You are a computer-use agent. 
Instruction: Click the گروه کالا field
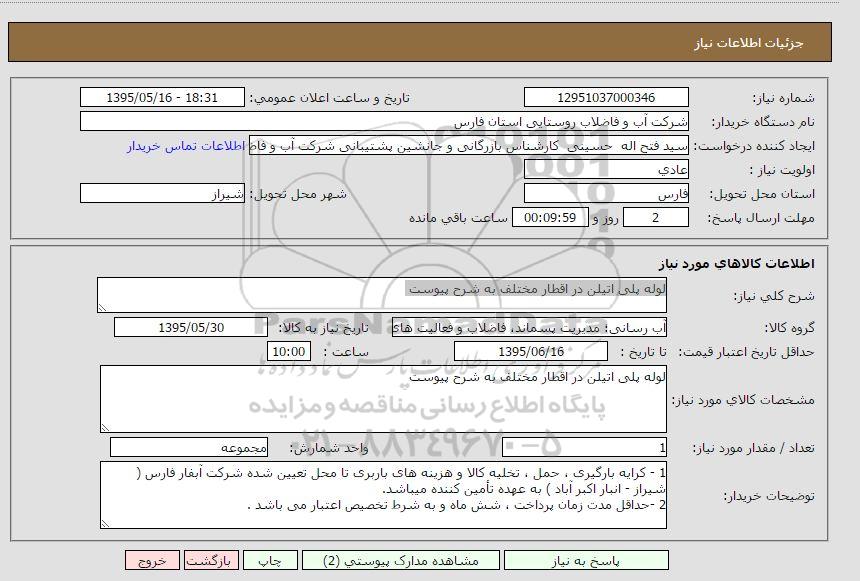coord(529,328)
